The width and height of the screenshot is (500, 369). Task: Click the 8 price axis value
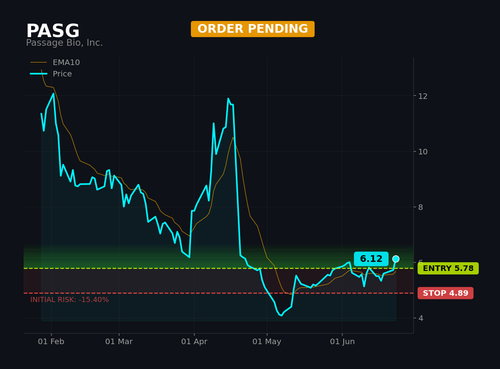420,207
